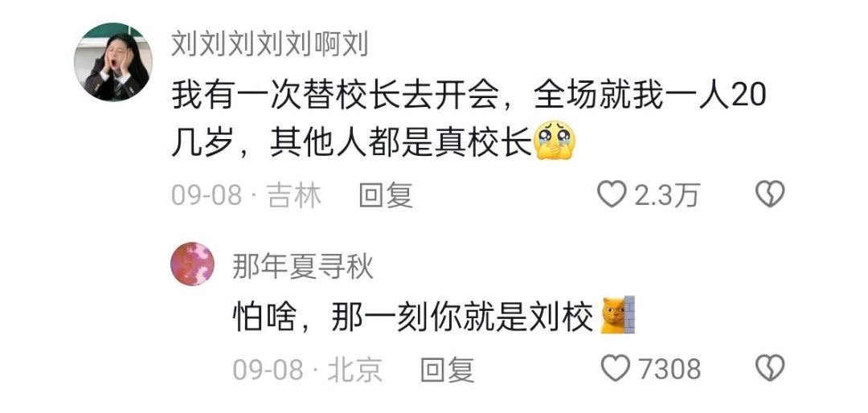Screen dimensions: 868x413
Task: Click the username 刘刘刘刘刘啊刘
Action: pyautogui.click(x=269, y=43)
